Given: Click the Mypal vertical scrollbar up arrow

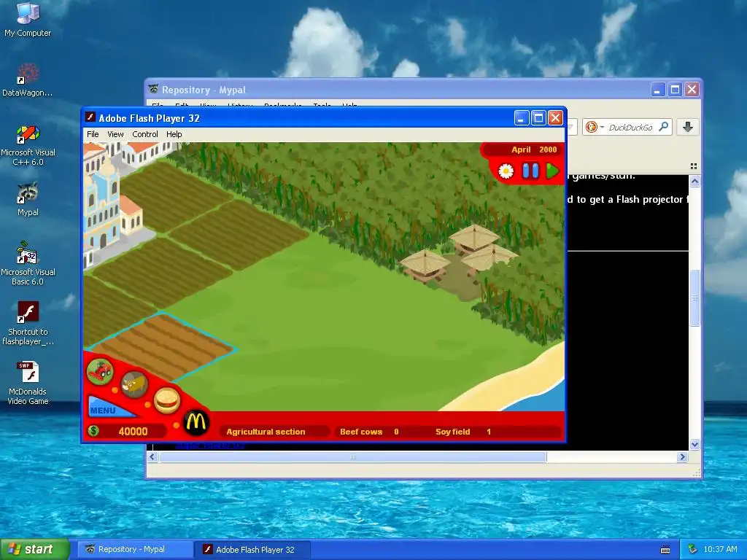Looking at the screenshot, I should [x=694, y=181].
